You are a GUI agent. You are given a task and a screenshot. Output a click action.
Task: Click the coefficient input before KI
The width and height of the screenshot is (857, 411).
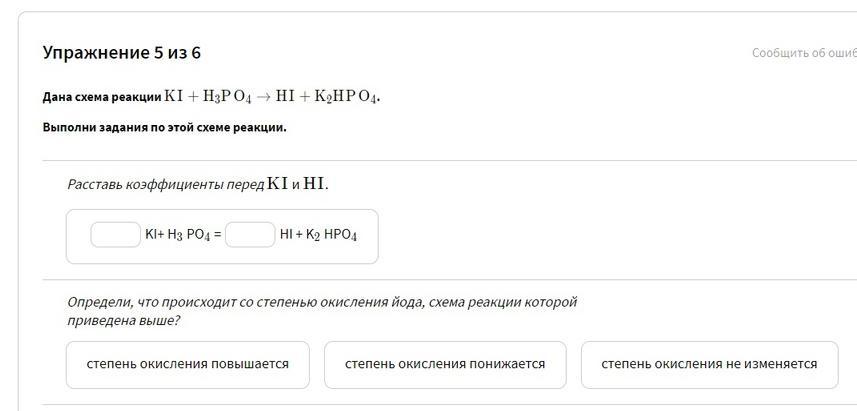point(115,235)
